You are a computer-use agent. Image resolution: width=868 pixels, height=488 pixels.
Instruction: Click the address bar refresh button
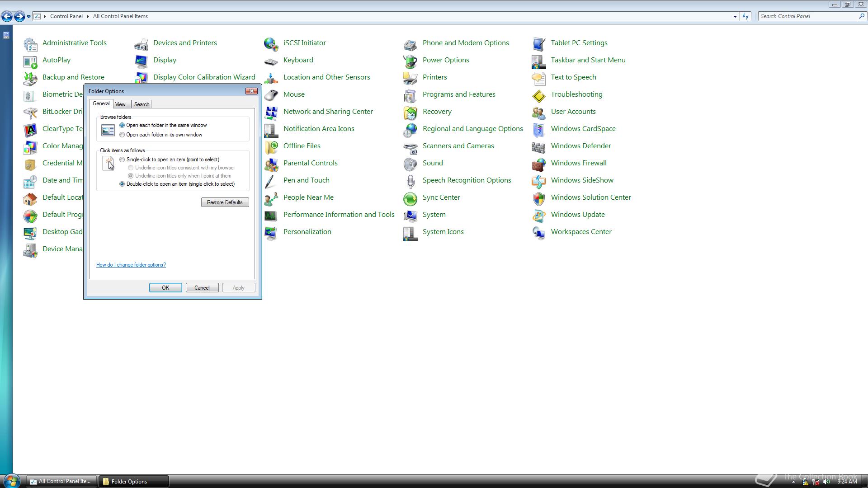[745, 16]
